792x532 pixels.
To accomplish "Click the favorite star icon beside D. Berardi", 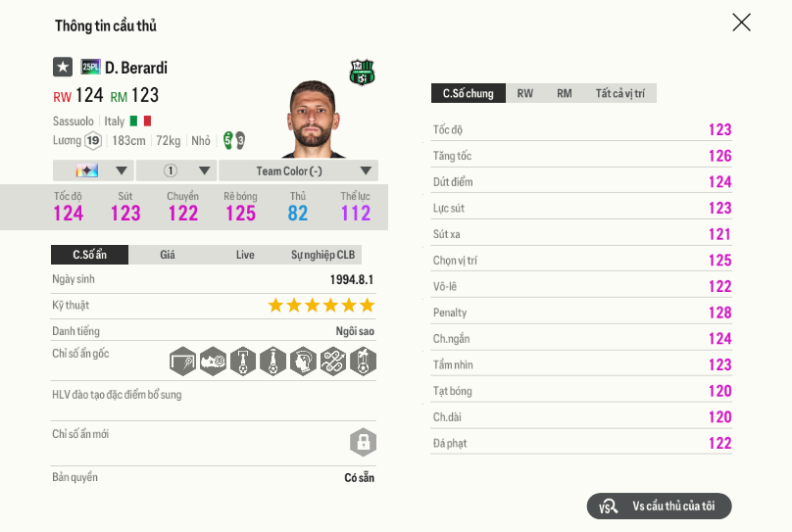I will (63, 68).
